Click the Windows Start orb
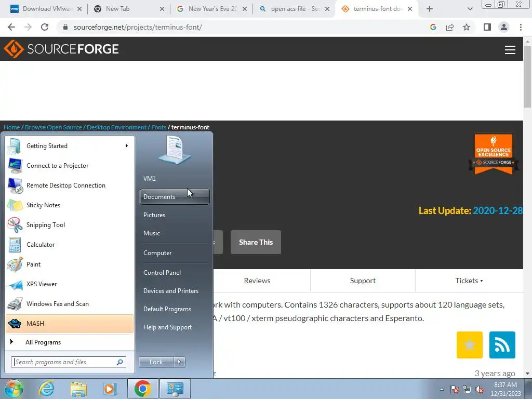This screenshot has width=532, height=399. pyautogui.click(x=14, y=389)
